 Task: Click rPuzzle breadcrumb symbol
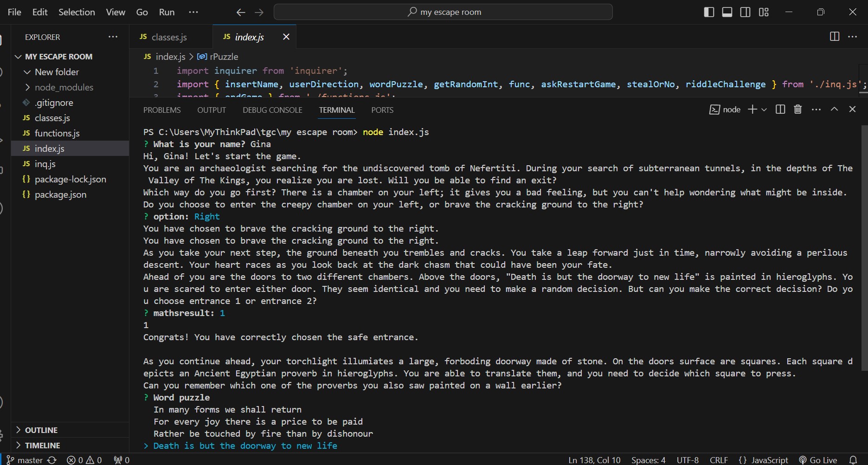(x=218, y=57)
